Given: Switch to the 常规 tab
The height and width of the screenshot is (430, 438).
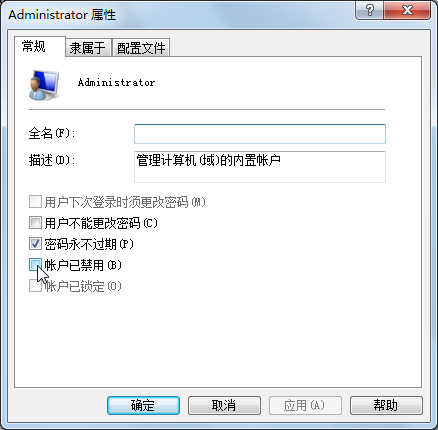Looking at the screenshot, I should pyautogui.click(x=34, y=46).
